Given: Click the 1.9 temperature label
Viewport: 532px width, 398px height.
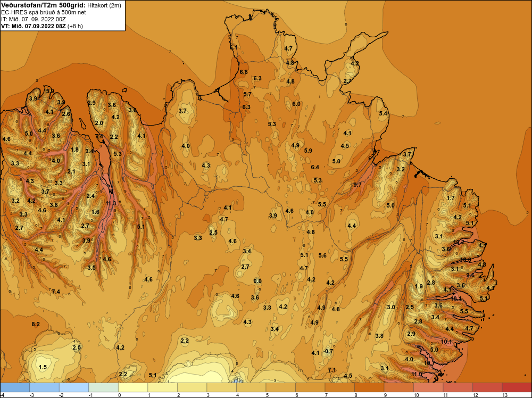Looking at the screenshot, I should (419, 286).
